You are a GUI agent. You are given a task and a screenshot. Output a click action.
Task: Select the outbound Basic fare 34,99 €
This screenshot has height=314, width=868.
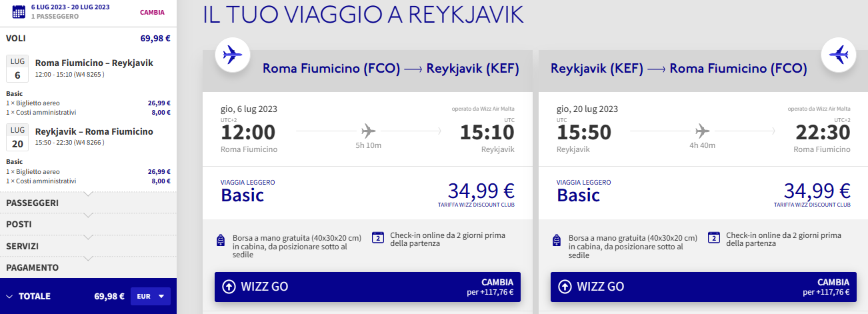pyautogui.click(x=480, y=191)
